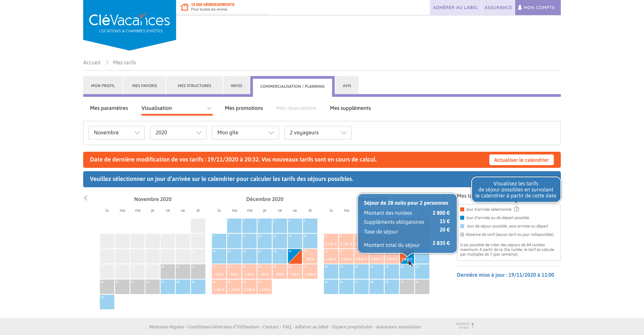This screenshot has height=335, width=644.
Task: Click Dernière mise à jour date text
Action: click(505, 275)
